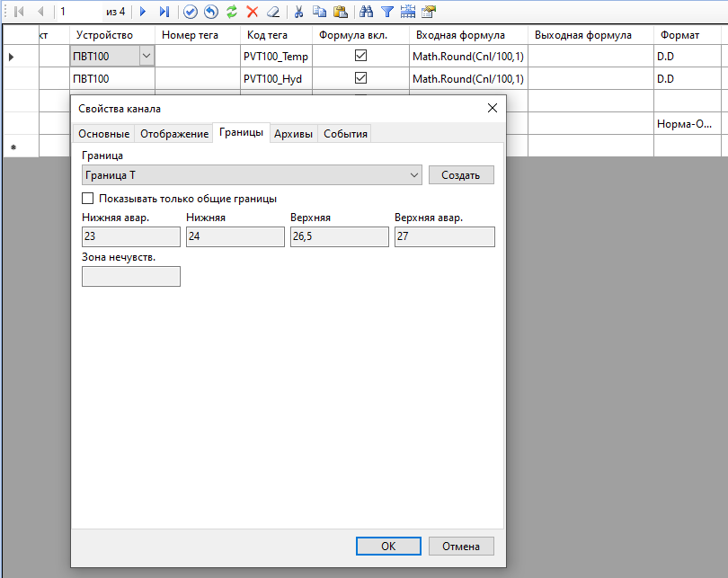This screenshot has height=578, width=728.
Task: Go to the first record
Action: (x=19, y=12)
